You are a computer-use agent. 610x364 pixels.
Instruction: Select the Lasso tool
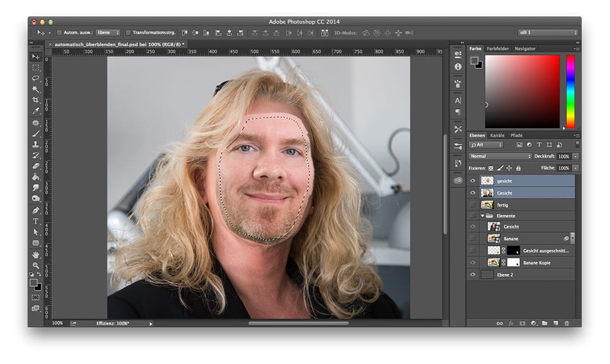coord(35,78)
